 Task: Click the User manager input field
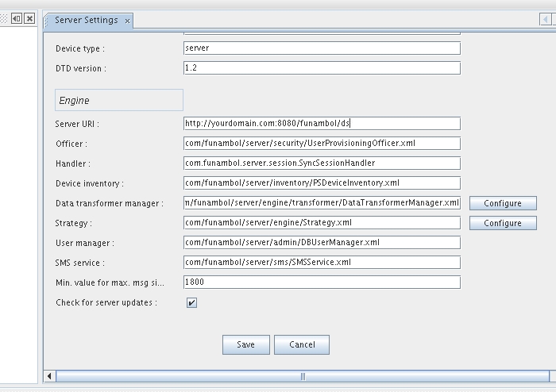(x=322, y=243)
